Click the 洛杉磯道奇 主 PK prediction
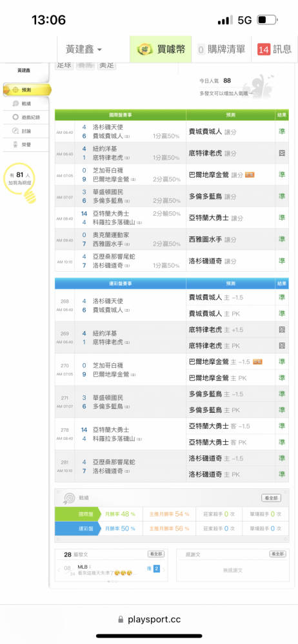298x644 pixels. [x=214, y=475]
